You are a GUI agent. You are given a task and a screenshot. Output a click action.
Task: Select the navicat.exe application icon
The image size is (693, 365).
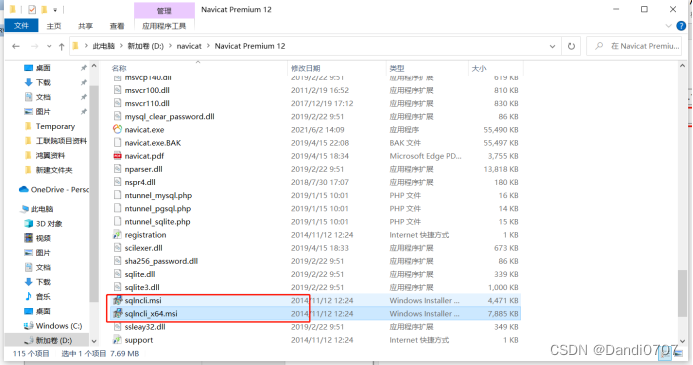tap(117, 129)
